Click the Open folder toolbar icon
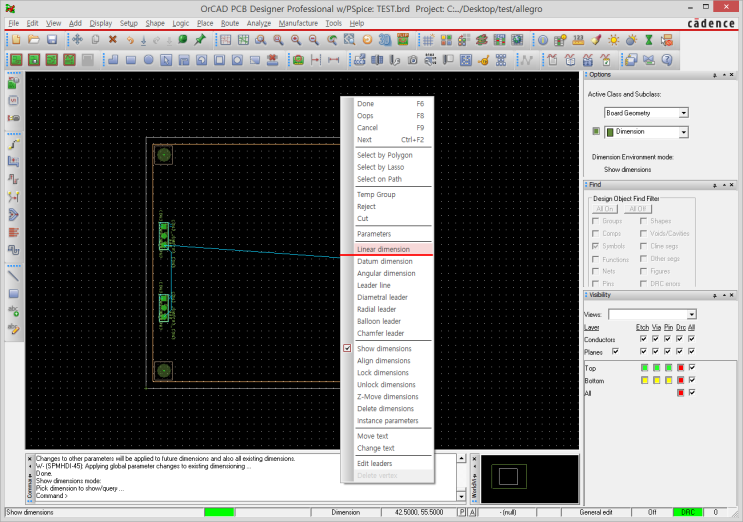Viewport: 743px width, 522px height. pos(32,40)
